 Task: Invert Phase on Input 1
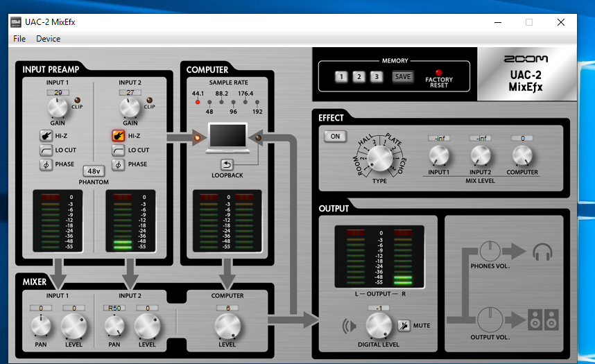point(46,164)
